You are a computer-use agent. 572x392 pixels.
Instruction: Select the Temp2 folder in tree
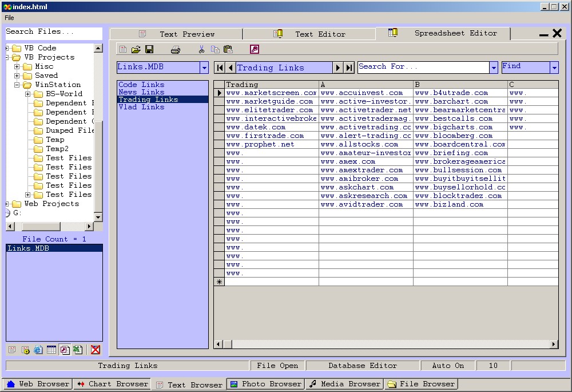57,149
